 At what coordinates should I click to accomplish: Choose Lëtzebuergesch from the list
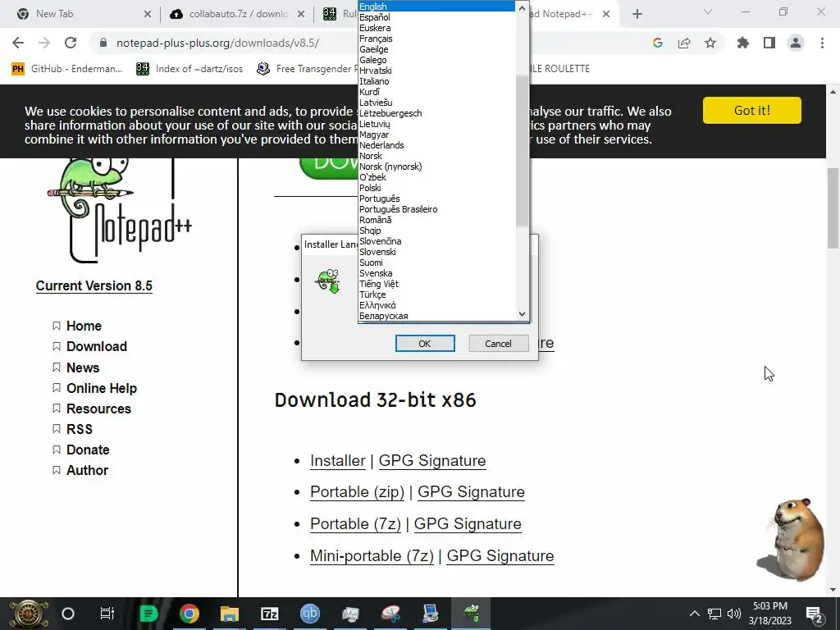pos(436,113)
